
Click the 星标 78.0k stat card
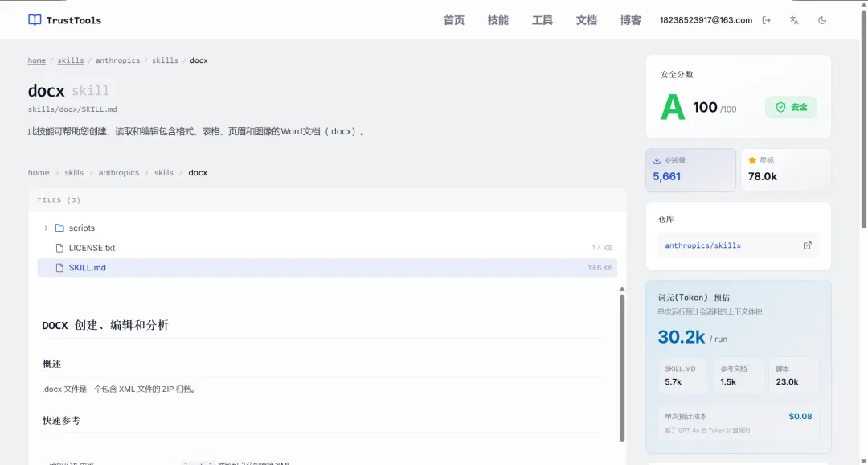785,170
